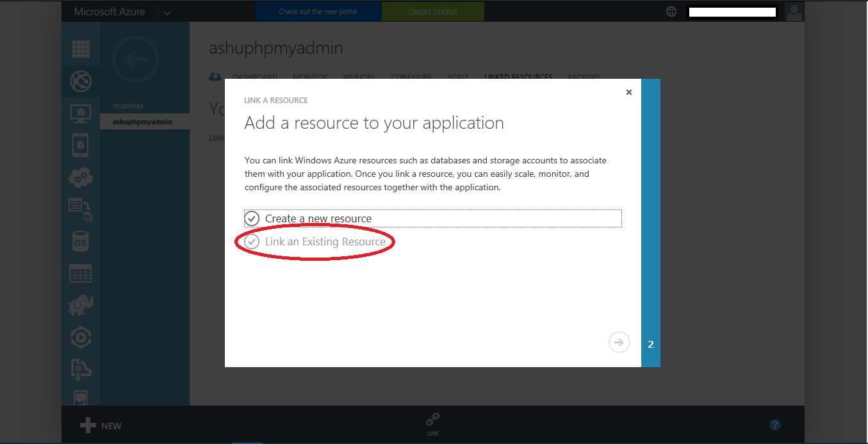This screenshot has height=444, width=868.
Task: Open Credit Status banner
Action: coord(433,12)
